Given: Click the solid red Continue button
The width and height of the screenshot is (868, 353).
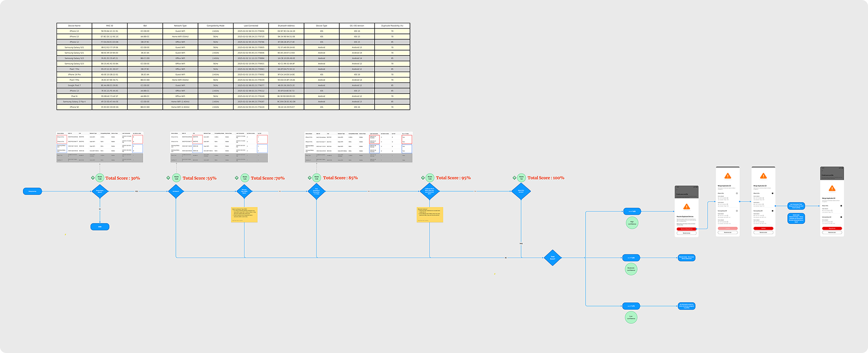Looking at the screenshot, I should 763,228.
